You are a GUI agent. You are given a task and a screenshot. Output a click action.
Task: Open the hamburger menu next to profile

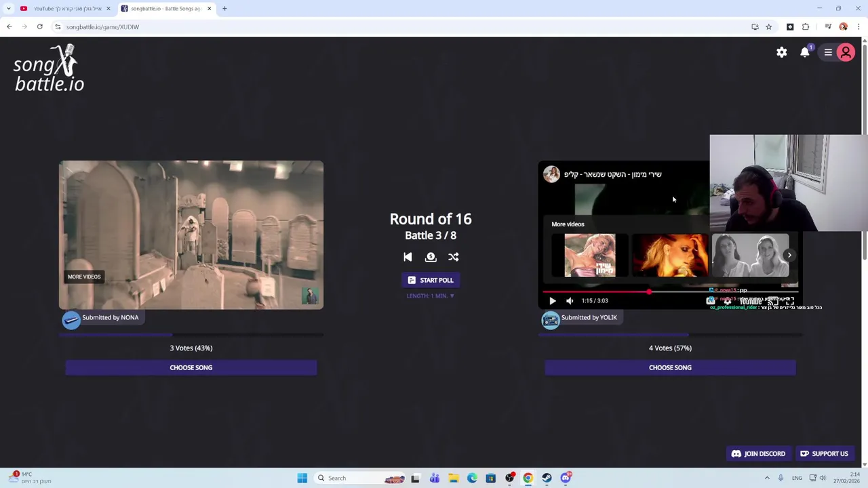(x=828, y=52)
